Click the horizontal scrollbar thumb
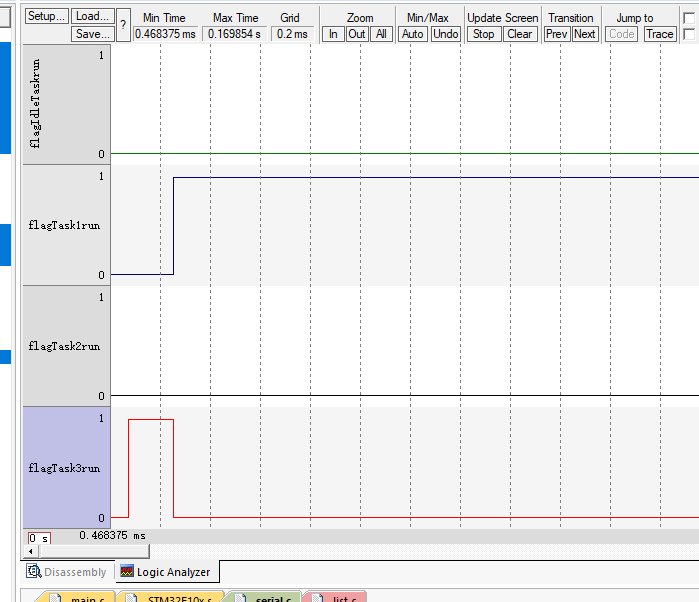 click(94, 552)
